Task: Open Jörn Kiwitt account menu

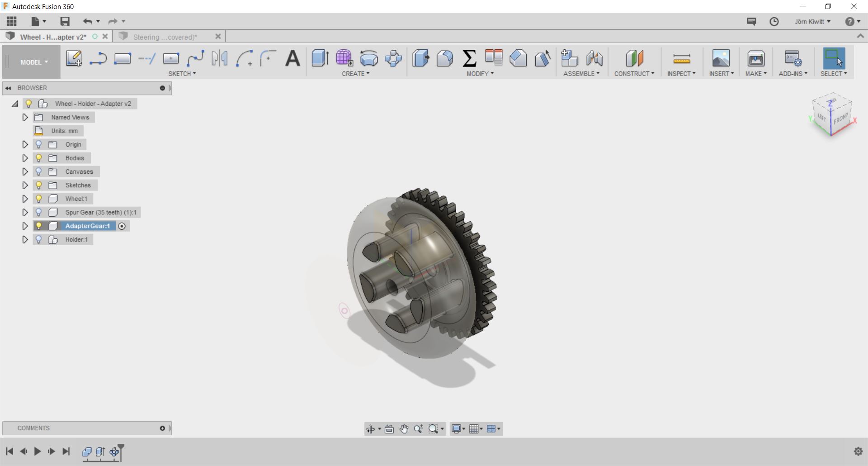Action: coord(812,22)
